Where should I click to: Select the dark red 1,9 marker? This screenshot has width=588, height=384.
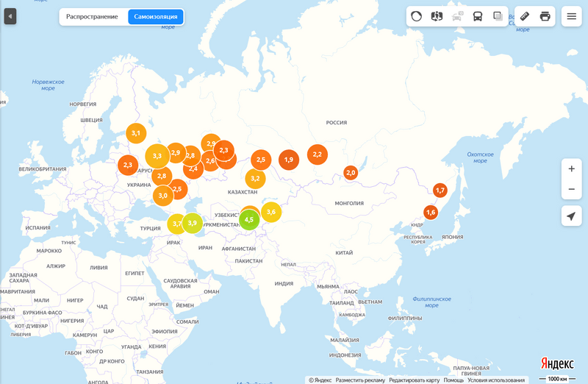pyautogui.click(x=289, y=160)
